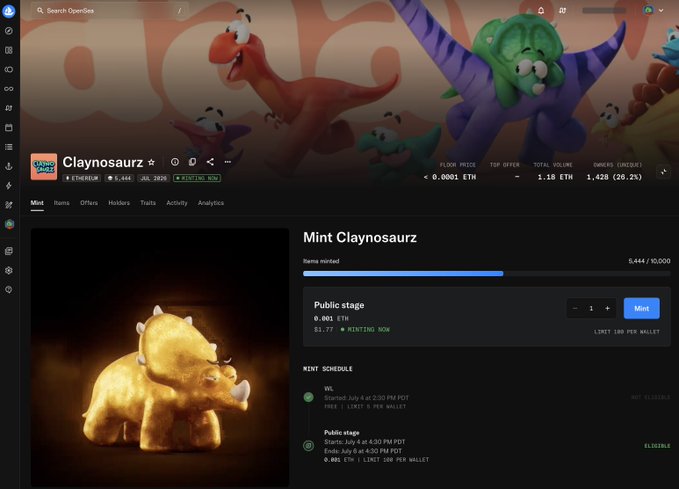Switch to the Traits tab

pyautogui.click(x=148, y=203)
